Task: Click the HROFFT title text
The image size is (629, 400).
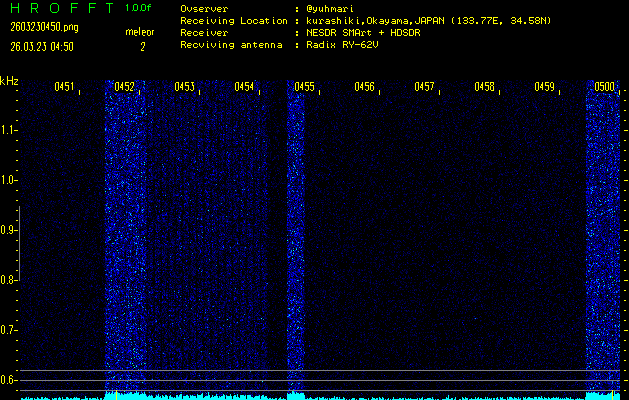Action: [x=60, y=8]
